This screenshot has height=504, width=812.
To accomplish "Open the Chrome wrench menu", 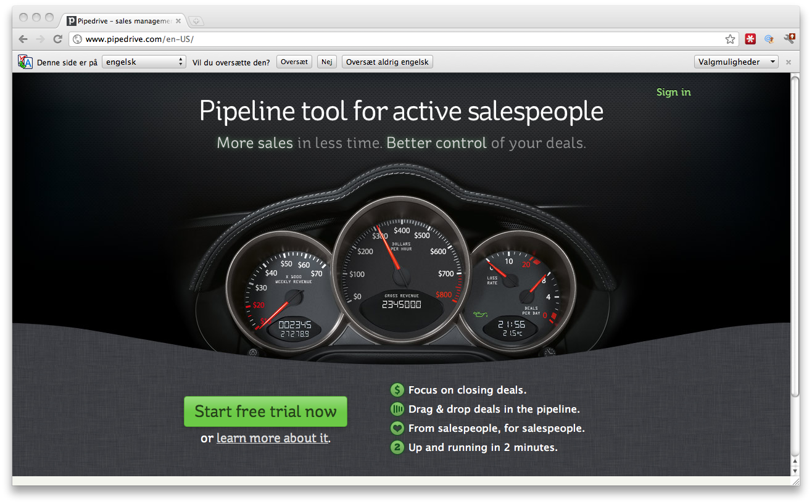I will pyautogui.click(x=789, y=39).
